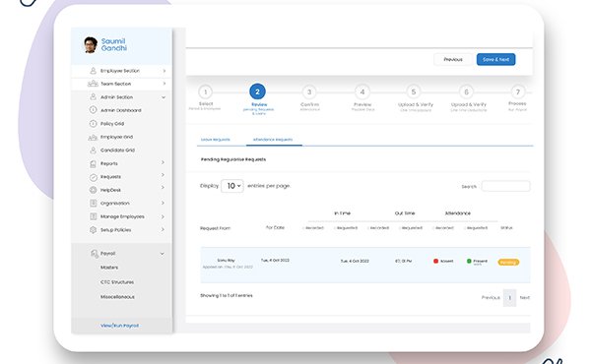Go to step 1 Select

[x=206, y=91]
